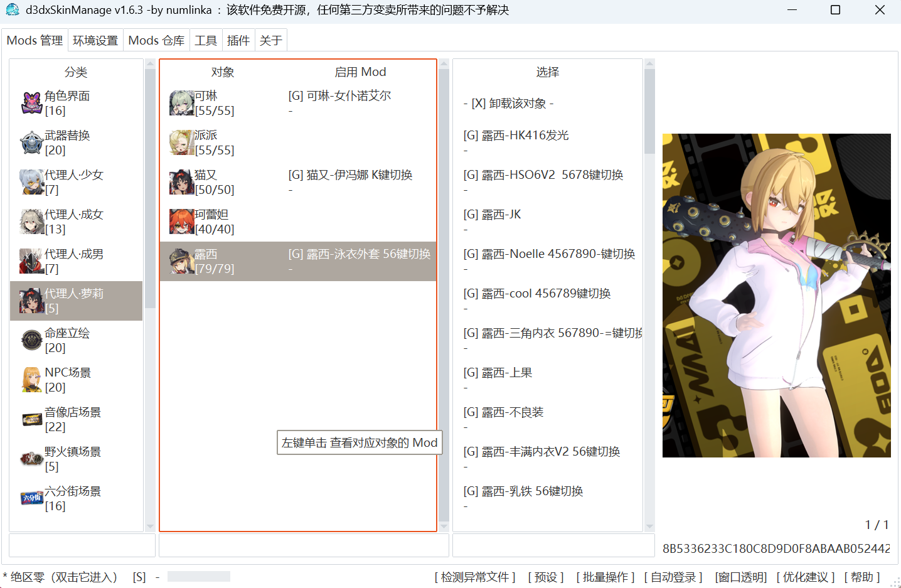This screenshot has width=901, height=588.
Task: Click 绝区零（双击它进入）in the status bar
Action: coord(60,577)
